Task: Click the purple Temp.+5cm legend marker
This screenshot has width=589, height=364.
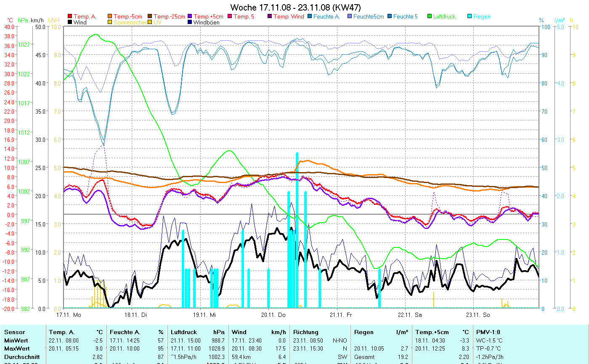Action: [190, 17]
